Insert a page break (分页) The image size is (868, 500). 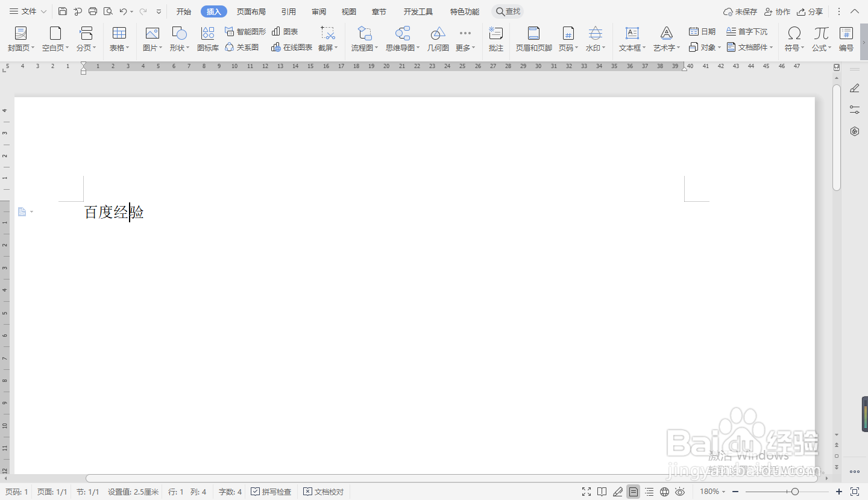click(x=86, y=39)
